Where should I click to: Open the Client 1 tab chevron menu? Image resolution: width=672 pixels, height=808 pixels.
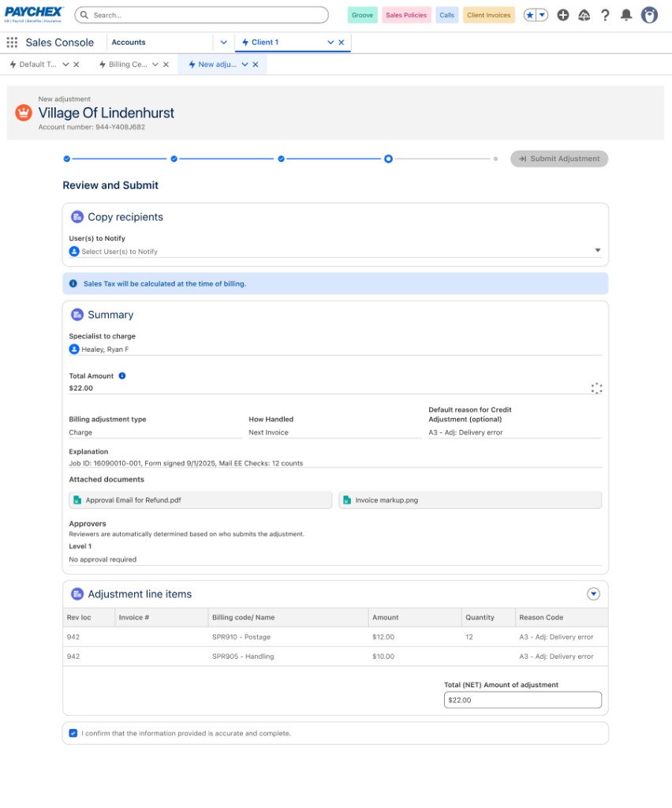[330, 43]
